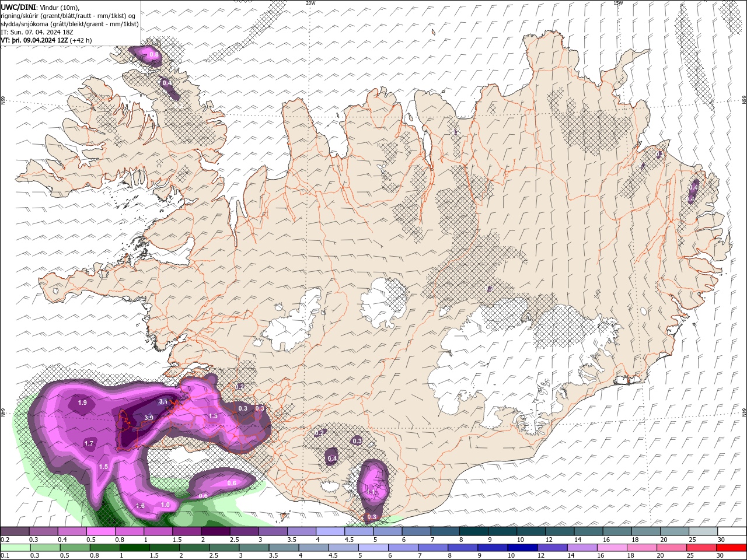The image size is (747, 560).
Task: Click the darkest green swatch labeled 1 in the bottom legend row
Action: [134, 548]
